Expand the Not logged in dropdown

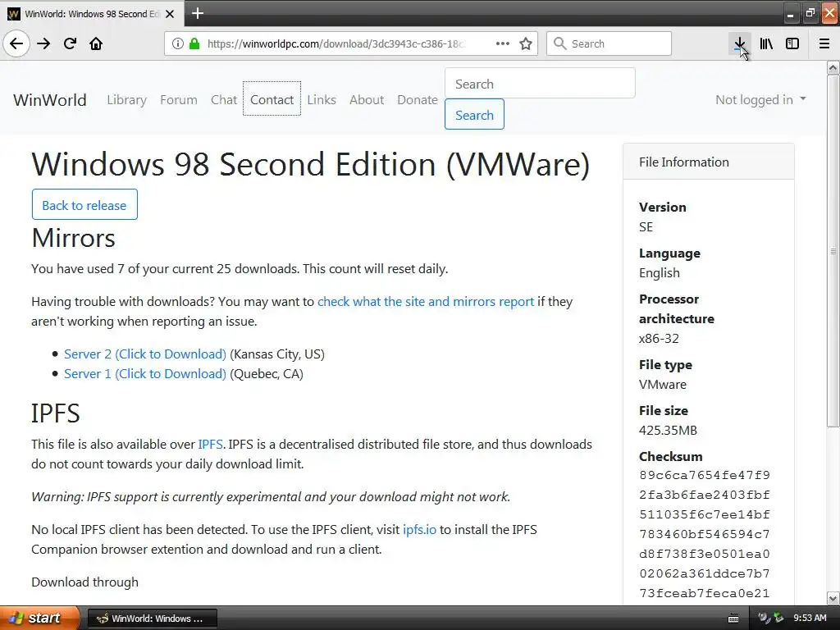coord(760,99)
